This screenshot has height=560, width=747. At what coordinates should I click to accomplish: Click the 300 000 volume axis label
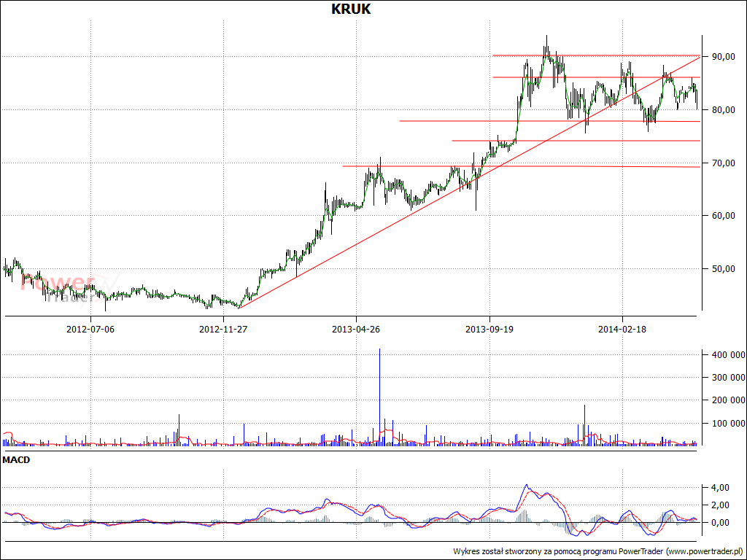[729, 378]
